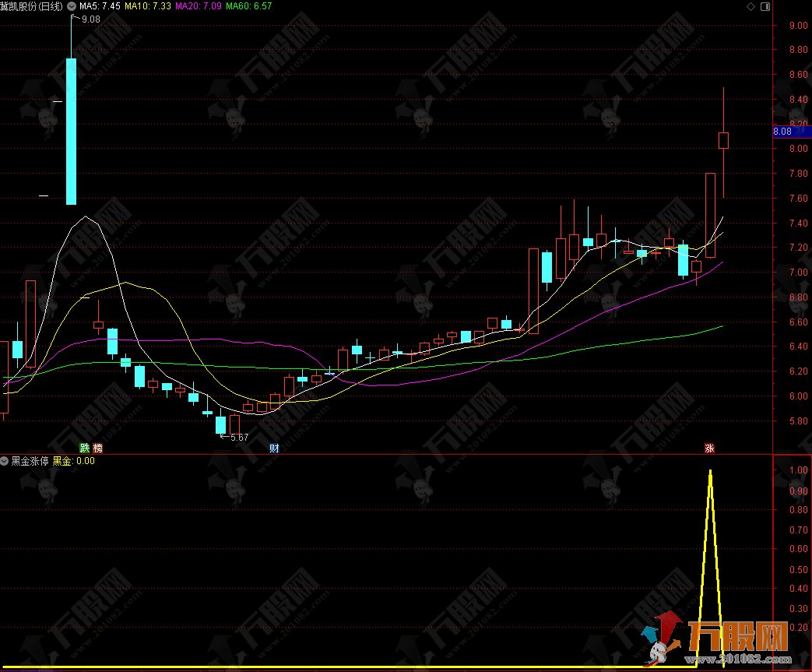Click 7.80 on the price axis
This screenshot has width=812, height=672.
click(x=798, y=174)
